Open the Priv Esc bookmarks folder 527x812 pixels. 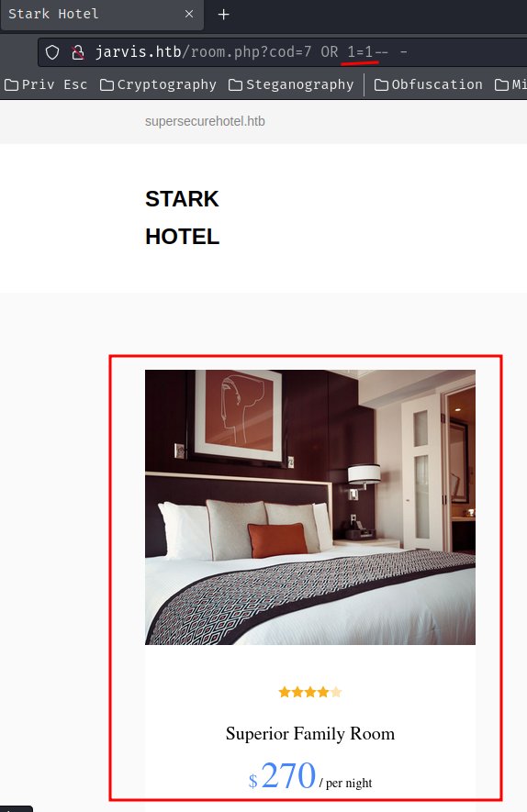[x=46, y=84]
